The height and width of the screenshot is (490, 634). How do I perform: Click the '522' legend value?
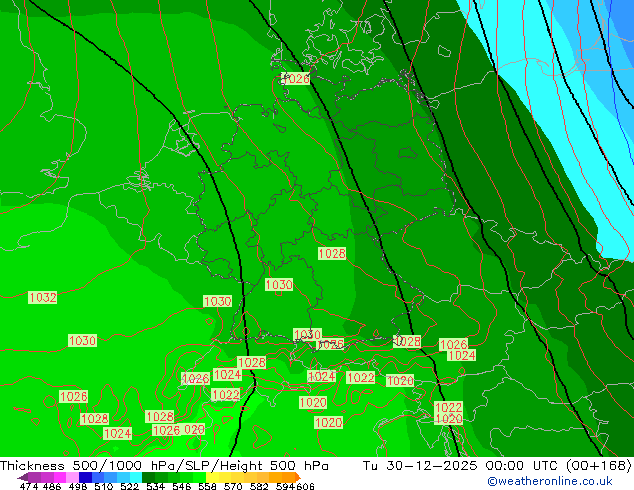click(x=129, y=486)
